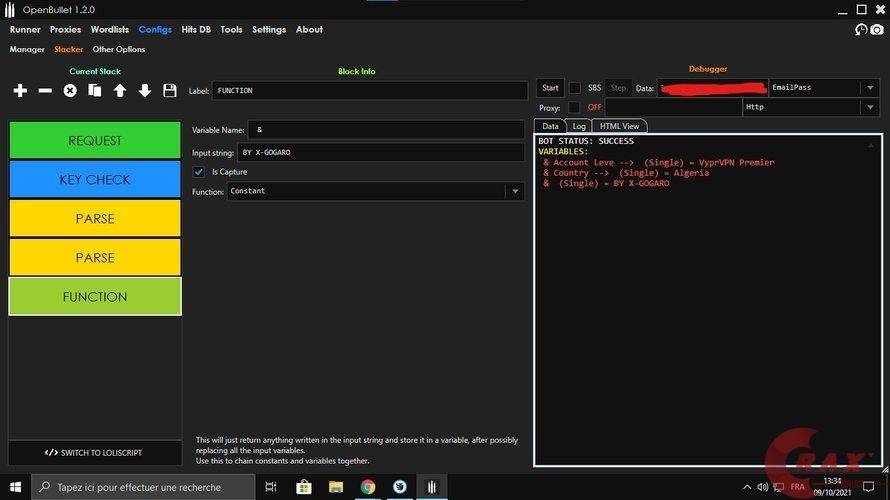Open the Hits DB section

tap(196, 30)
